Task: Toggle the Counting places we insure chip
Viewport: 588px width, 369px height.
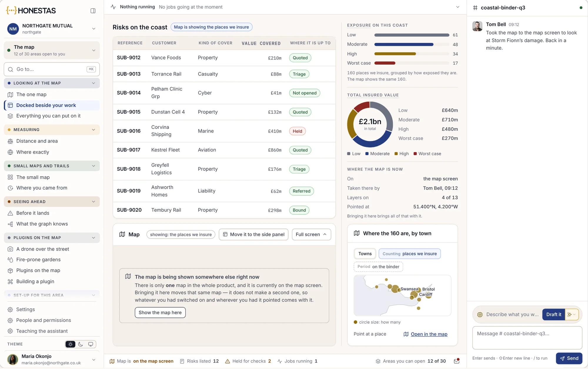Action: pos(410,254)
